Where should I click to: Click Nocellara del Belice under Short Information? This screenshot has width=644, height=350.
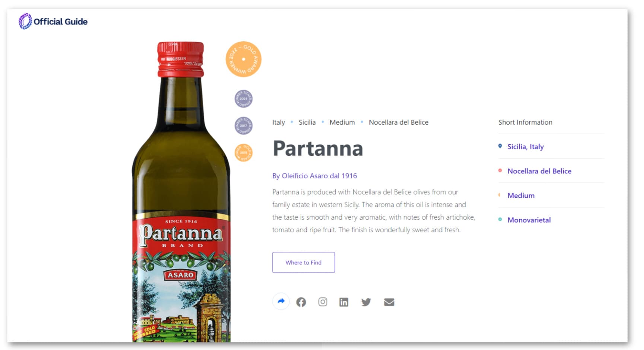pos(539,171)
